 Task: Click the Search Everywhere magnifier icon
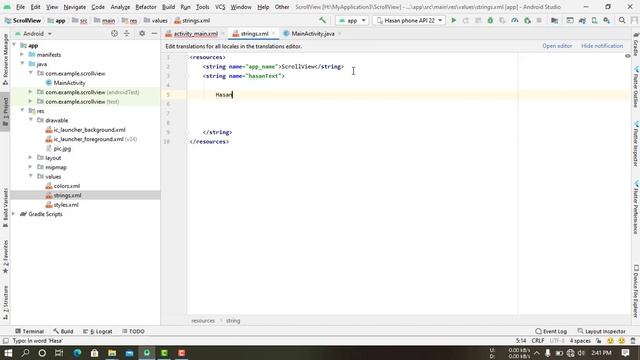pyautogui.click(x=622, y=20)
